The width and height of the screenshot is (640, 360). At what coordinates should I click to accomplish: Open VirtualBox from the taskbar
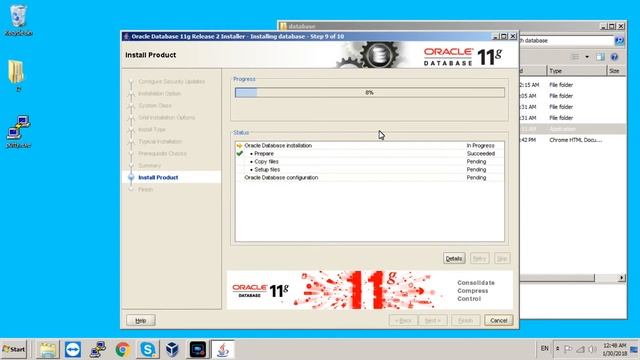[172, 350]
